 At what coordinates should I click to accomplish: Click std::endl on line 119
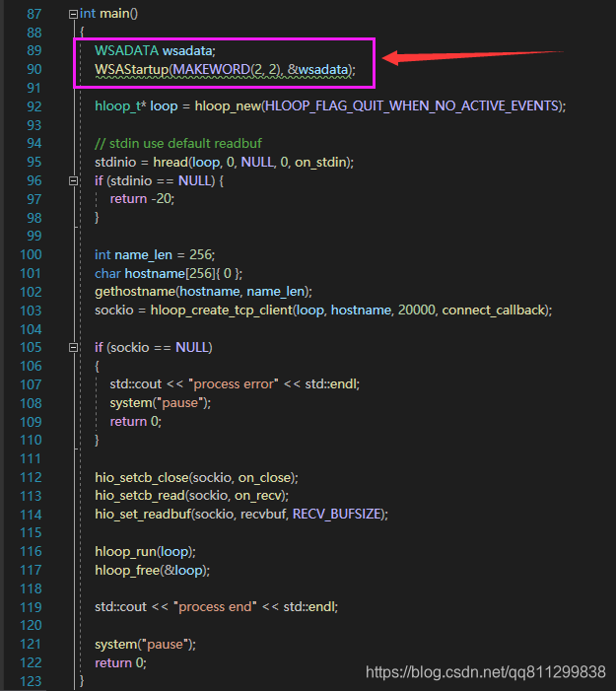point(310,607)
